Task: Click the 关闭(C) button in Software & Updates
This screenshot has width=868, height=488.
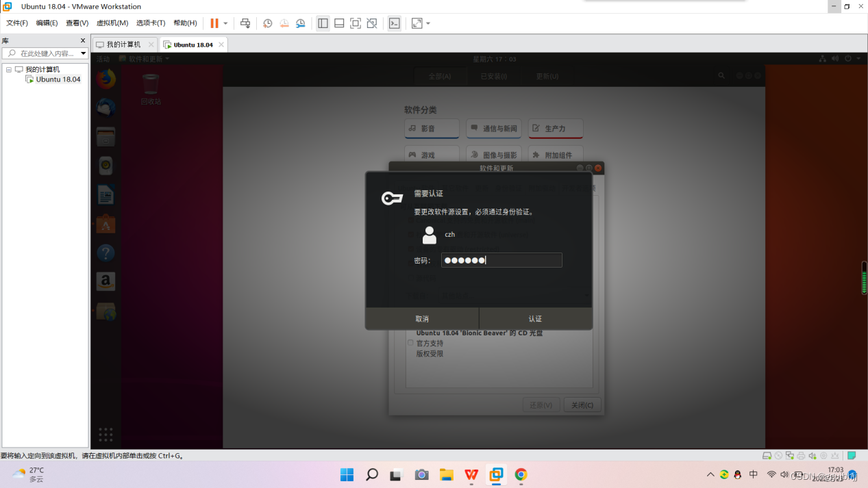Action: coord(582,405)
